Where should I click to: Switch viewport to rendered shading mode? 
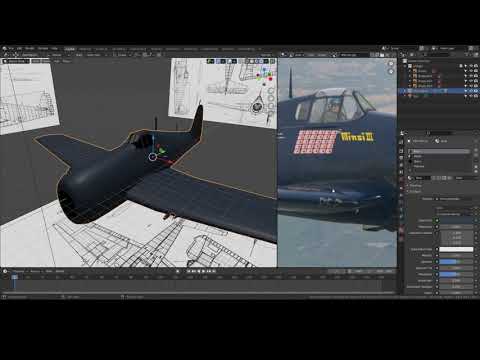point(261,61)
